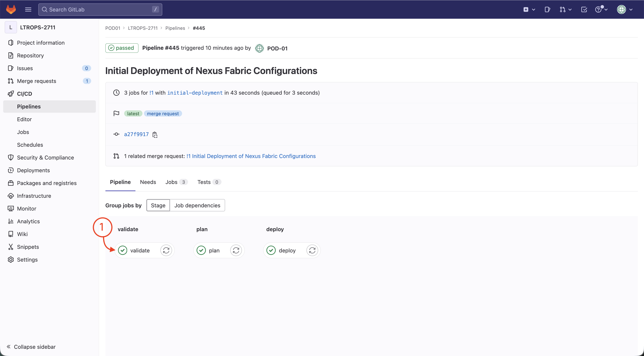Open related merge request !1 link

click(x=251, y=156)
